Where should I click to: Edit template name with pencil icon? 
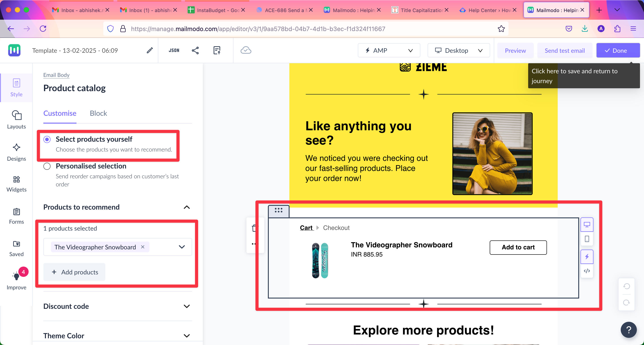tap(150, 50)
